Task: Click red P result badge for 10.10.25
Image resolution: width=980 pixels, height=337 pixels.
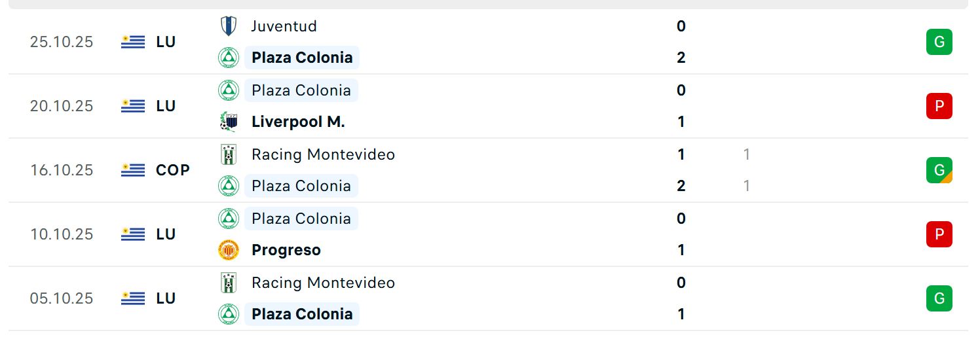Action: pos(939,234)
